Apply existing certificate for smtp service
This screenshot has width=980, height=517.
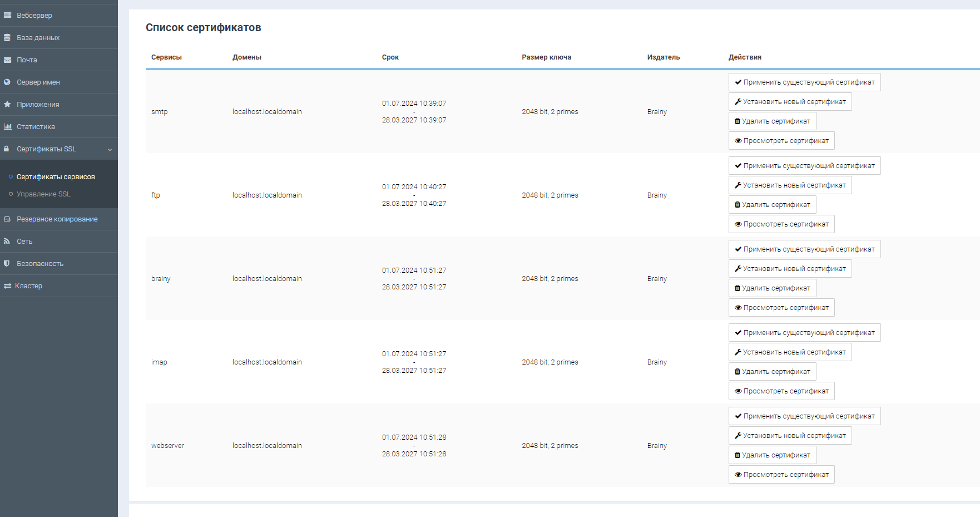pos(804,82)
